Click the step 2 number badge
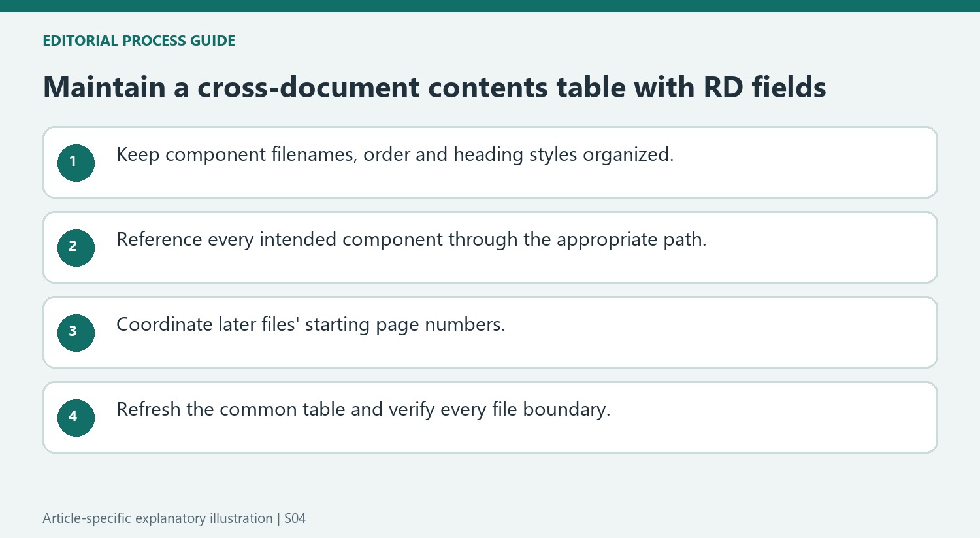 (76, 248)
